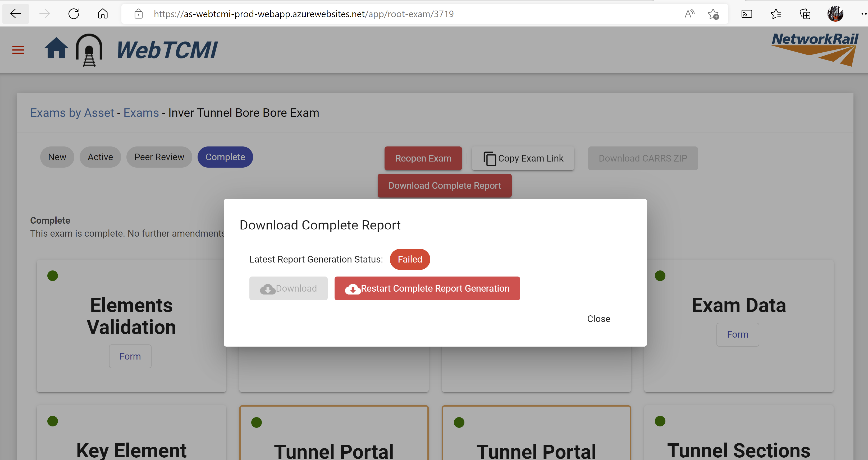Click the WebTCMI title text
The image size is (868, 460).
(167, 50)
